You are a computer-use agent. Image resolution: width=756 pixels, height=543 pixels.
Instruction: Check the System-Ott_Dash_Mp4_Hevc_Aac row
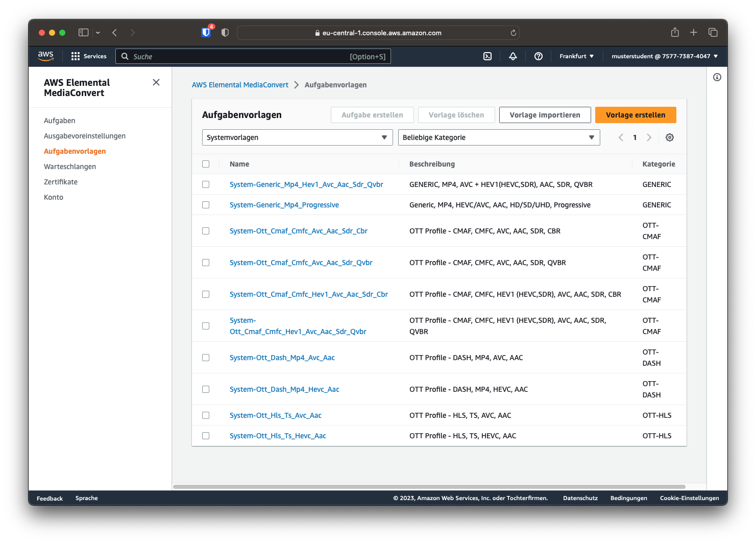pyautogui.click(x=206, y=389)
